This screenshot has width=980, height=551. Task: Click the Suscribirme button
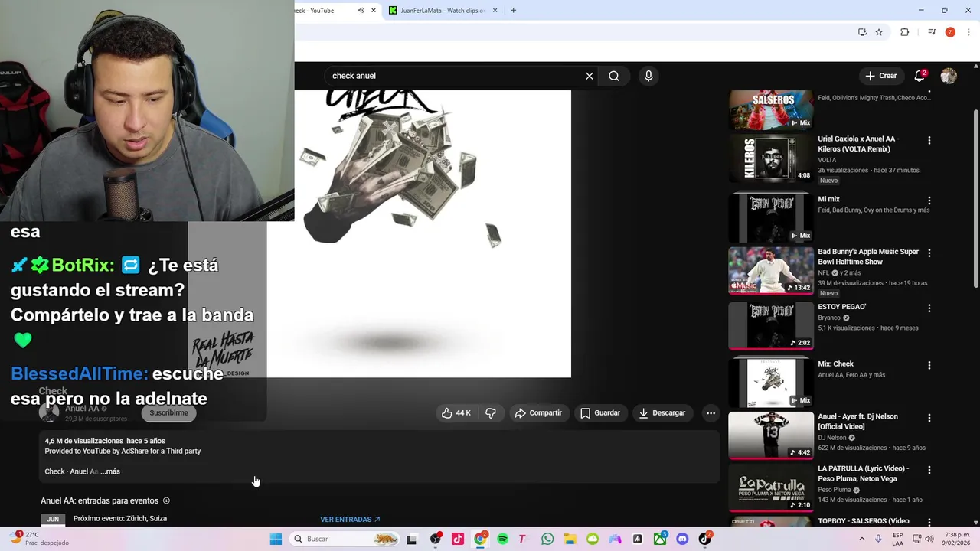pos(168,413)
